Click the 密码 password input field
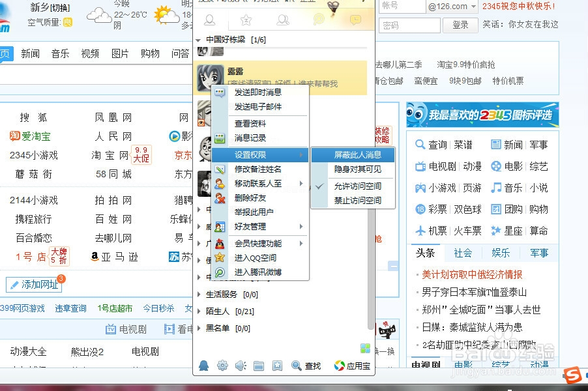This screenshot has width=588, height=391. point(409,25)
